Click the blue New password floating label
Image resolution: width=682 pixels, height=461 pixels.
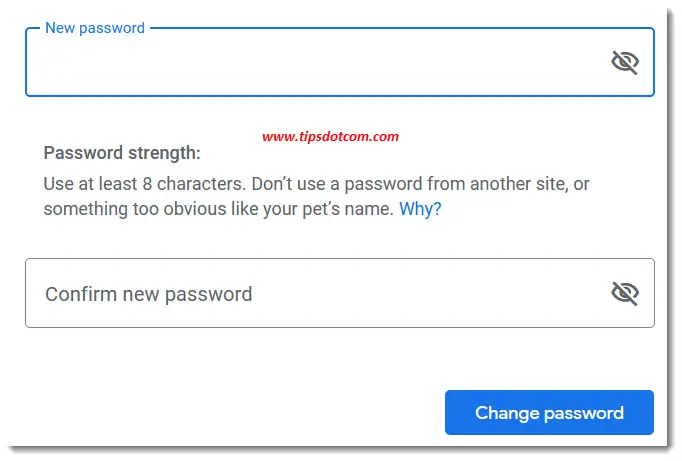pyautogui.click(x=95, y=28)
